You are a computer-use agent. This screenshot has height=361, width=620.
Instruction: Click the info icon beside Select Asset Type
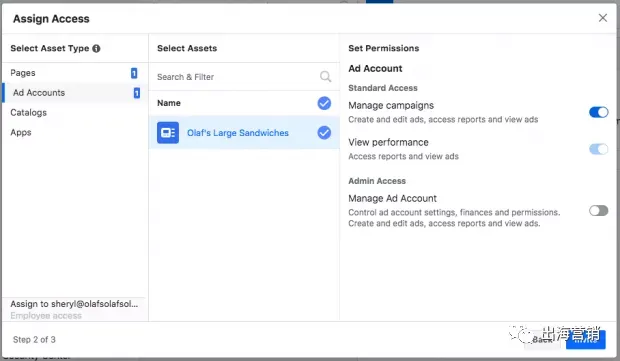pyautogui.click(x=96, y=48)
